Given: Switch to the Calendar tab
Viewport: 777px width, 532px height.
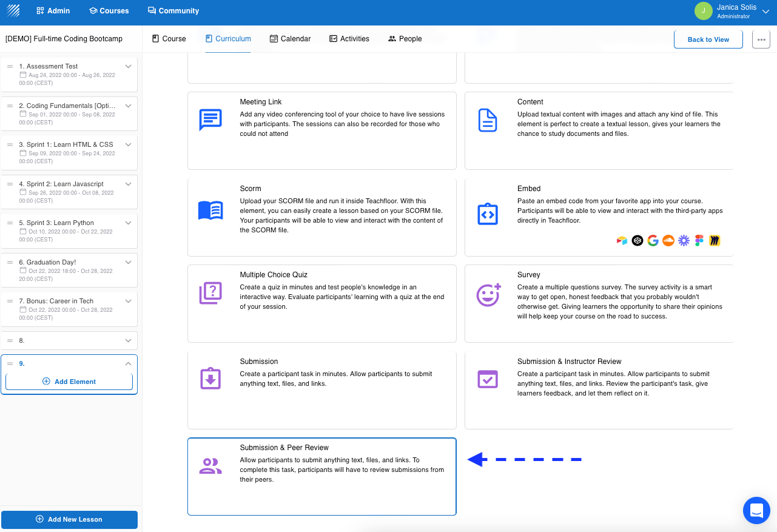Looking at the screenshot, I should pos(290,38).
